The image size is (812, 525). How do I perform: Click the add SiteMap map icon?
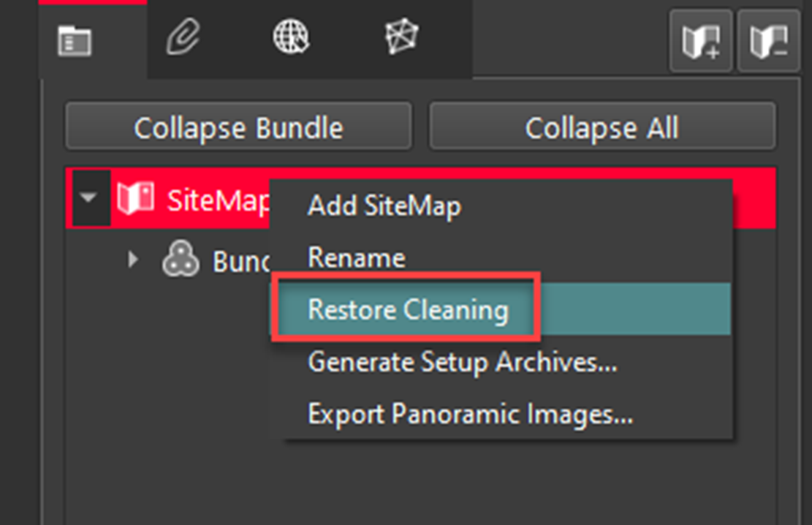point(701,40)
